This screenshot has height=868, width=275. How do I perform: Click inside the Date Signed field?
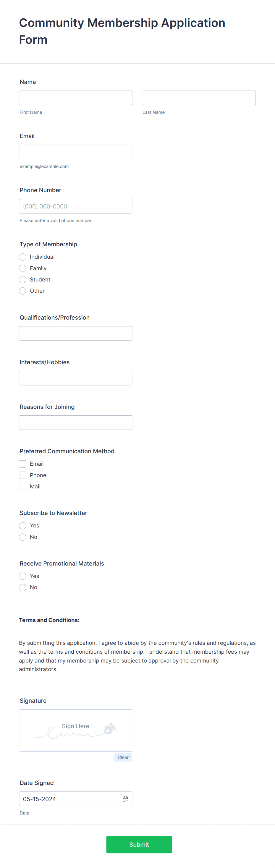(x=67, y=799)
